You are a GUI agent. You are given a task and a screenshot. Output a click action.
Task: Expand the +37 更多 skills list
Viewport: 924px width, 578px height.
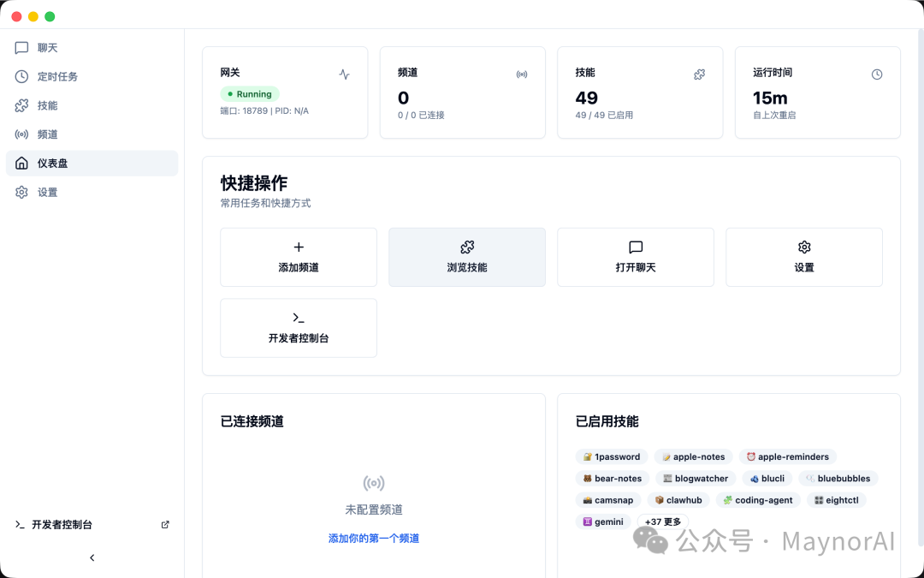click(662, 521)
